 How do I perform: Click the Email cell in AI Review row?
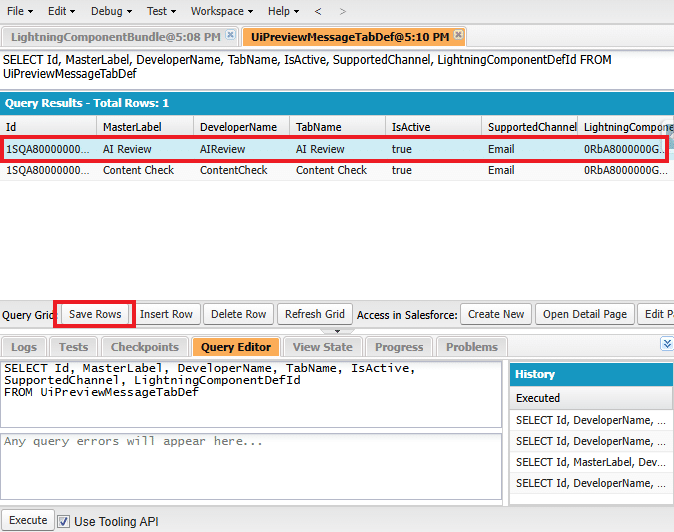pos(530,149)
